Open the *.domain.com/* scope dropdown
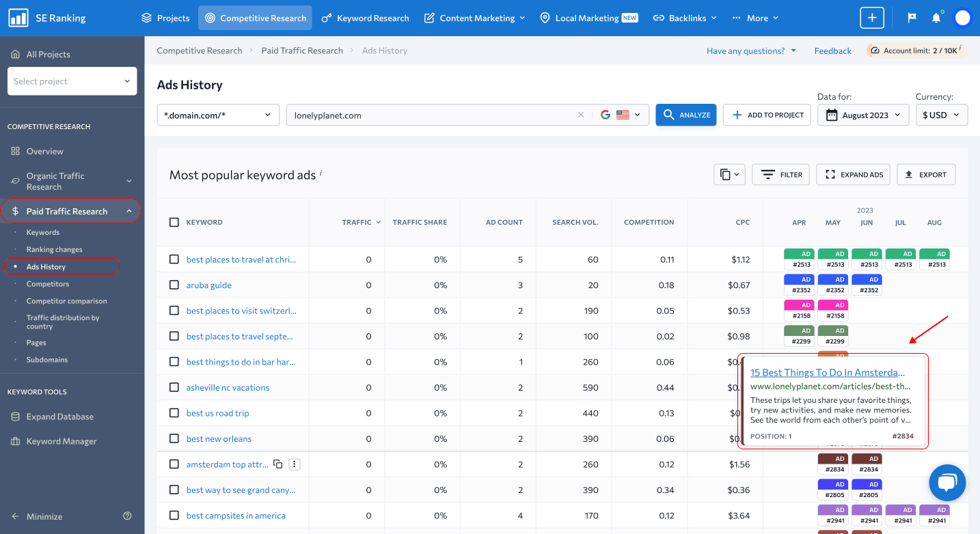The image size is (980, 534). click(218, 115)
